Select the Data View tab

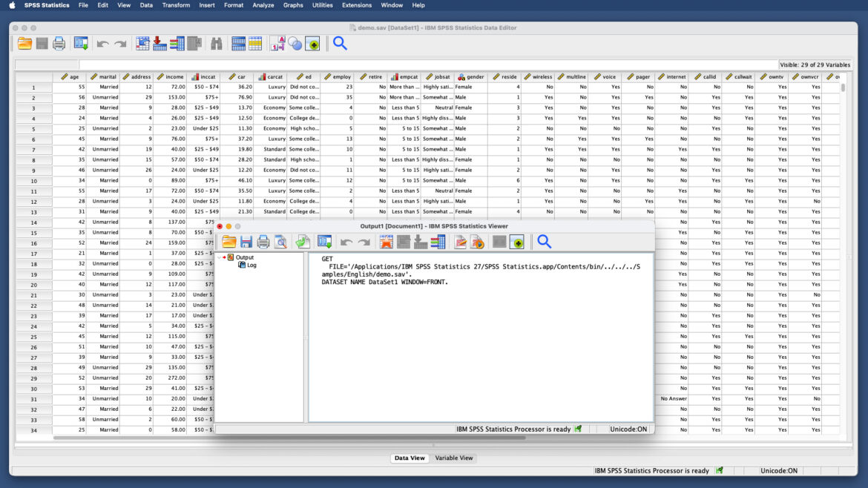pos(410,458)
